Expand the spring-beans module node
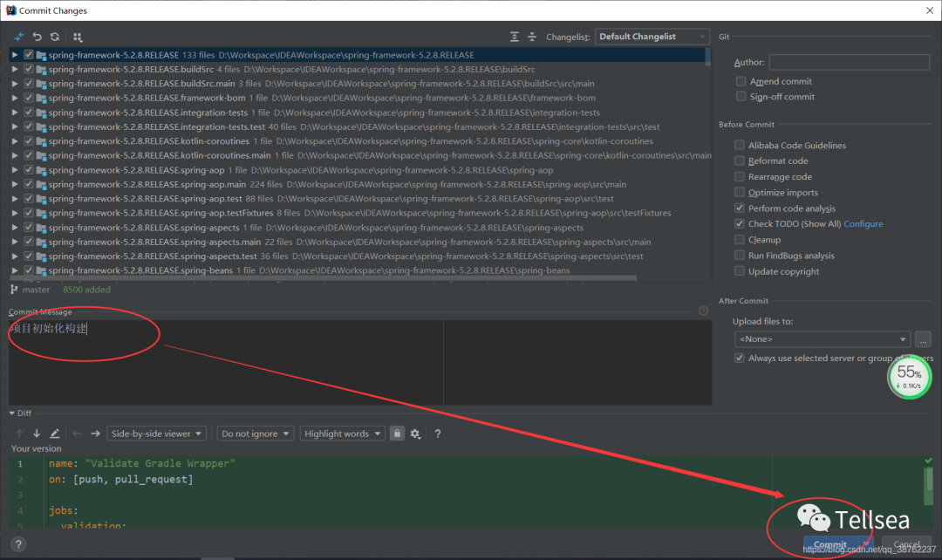The width and height of the screenshot is (942, 560). [x=15, y=270]
